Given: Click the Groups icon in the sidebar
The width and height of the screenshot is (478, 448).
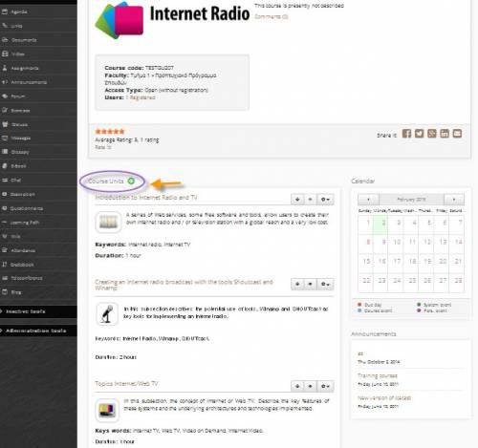Looking at the screenshot, I should point(5,124).
